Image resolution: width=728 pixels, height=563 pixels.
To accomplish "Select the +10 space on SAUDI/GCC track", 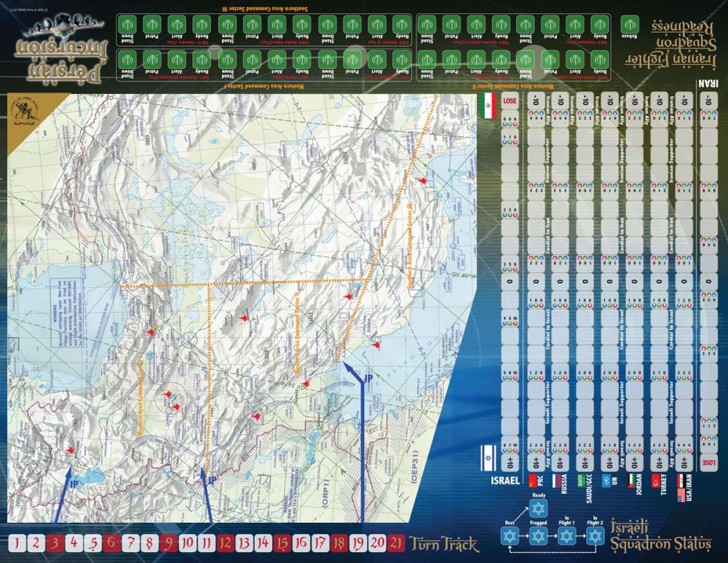I will [x=585, y=463].
